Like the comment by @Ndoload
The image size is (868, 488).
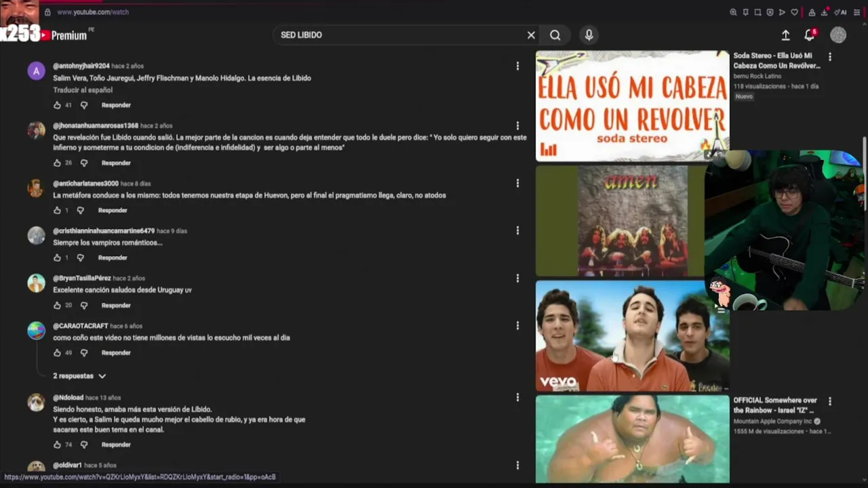coord(57,445)
